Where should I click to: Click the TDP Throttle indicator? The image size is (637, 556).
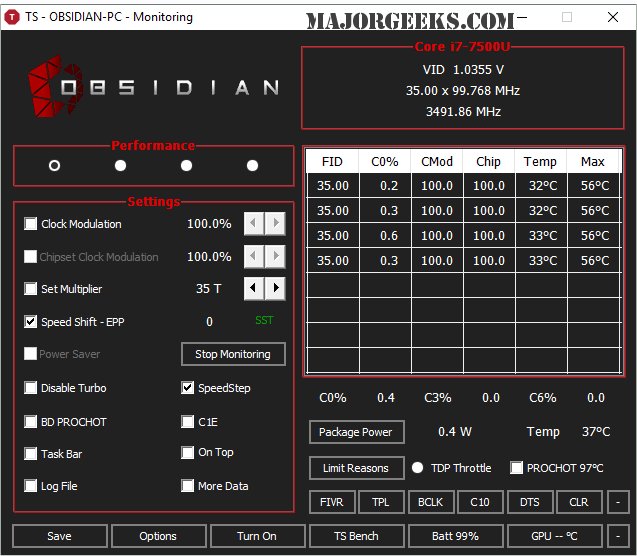click(x=417, y=468)
